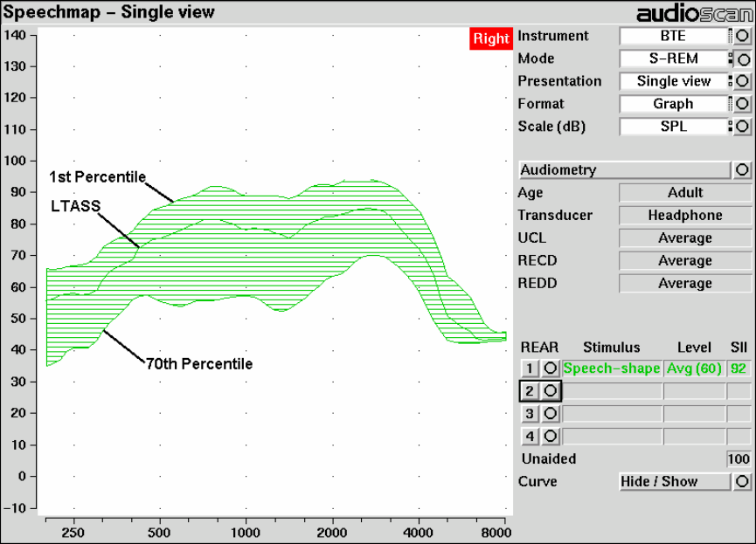
Task: Toggle the round button for REAR test 1
Action: [x=550, y=368]
